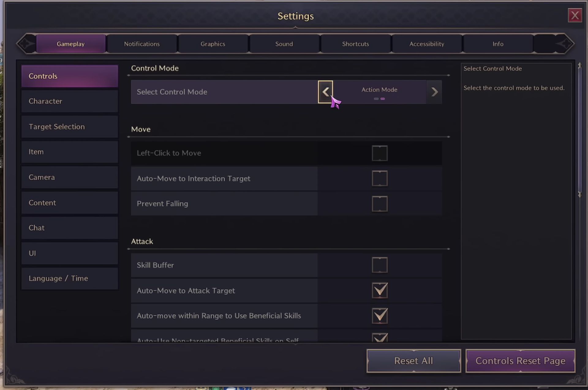Open the Shortcuts settings tab
This screenshot has width=588, height=390.
[355, 43]
